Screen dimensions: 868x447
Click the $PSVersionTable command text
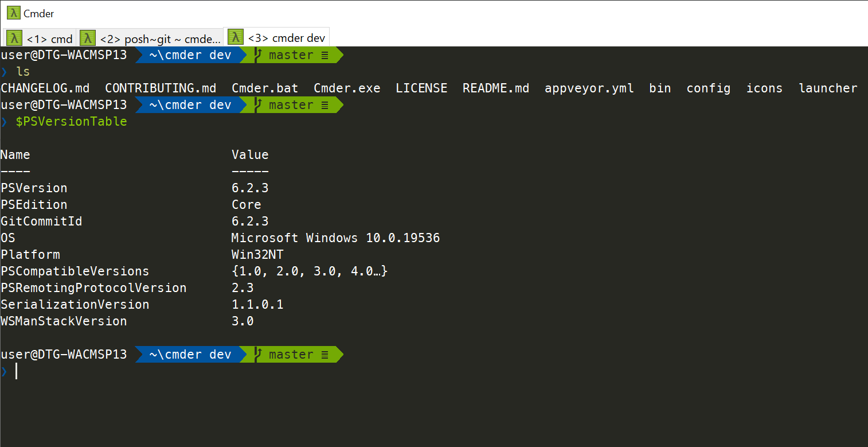tap(71, 122)
